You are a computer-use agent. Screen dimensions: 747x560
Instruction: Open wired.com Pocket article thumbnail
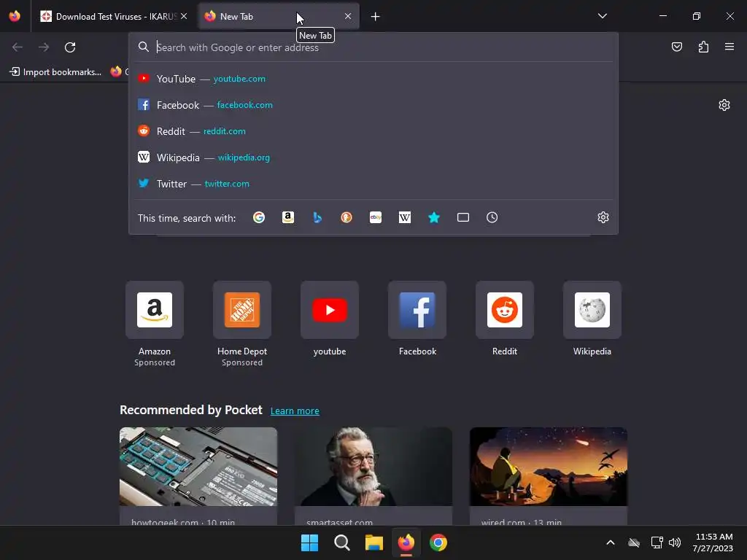(549, 467)
